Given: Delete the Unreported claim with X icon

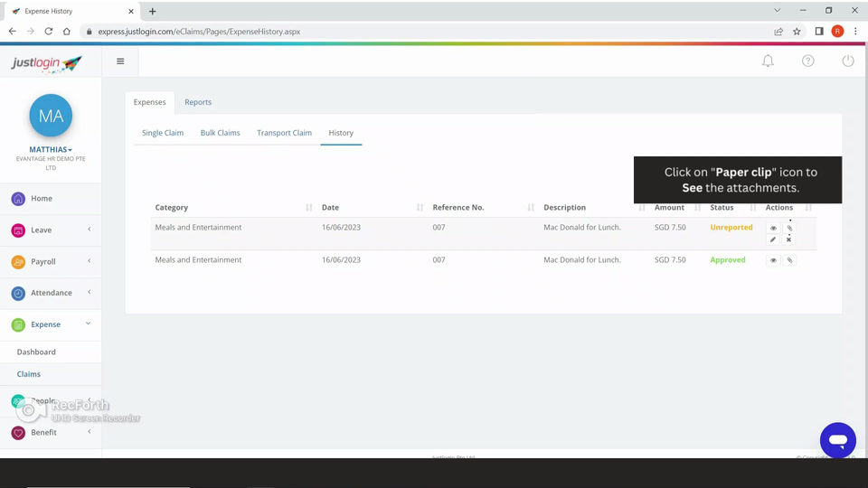Looking at the screenshot, I should (x=789, y=239).
